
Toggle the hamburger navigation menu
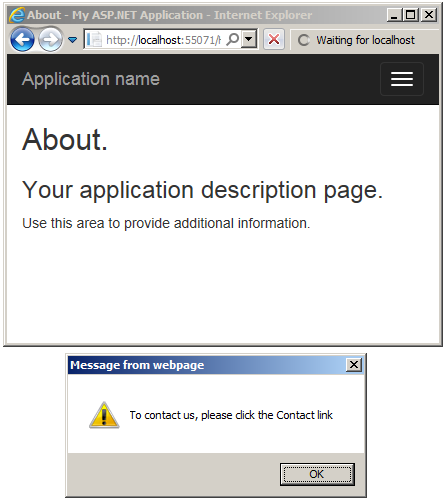click(x=402, y=79)
